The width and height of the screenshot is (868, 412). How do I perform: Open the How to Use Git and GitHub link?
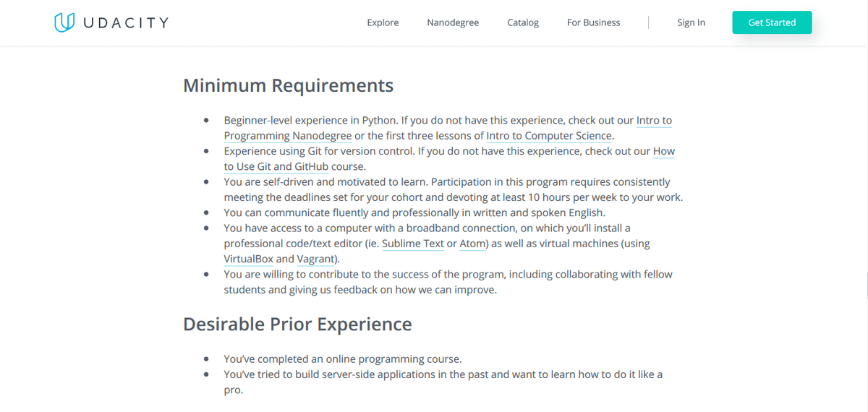[276, 167]
